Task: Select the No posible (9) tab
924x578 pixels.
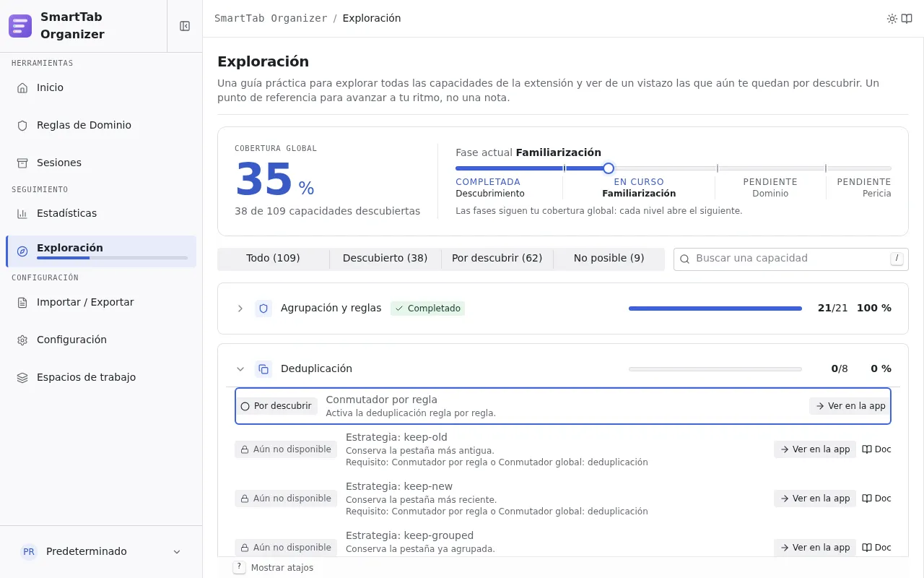Action: tap(609, 259)
